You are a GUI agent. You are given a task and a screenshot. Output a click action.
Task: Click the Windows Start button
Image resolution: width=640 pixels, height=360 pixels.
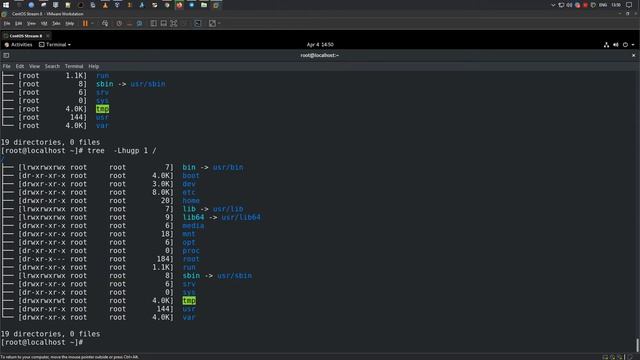click(6, 5)
